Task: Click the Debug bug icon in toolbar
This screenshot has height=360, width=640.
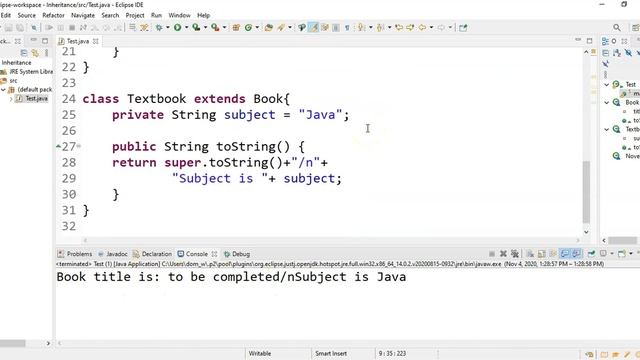Action: point(159,28)
